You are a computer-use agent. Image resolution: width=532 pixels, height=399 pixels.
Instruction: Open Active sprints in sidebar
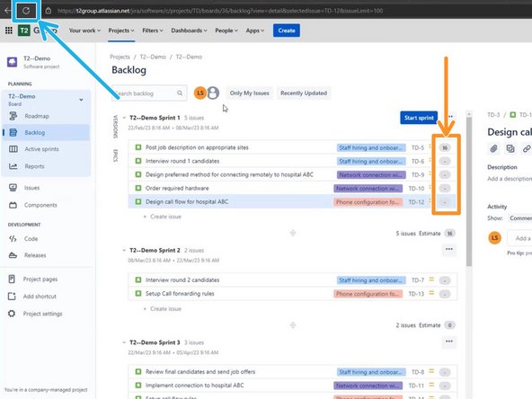click(41, 149)
